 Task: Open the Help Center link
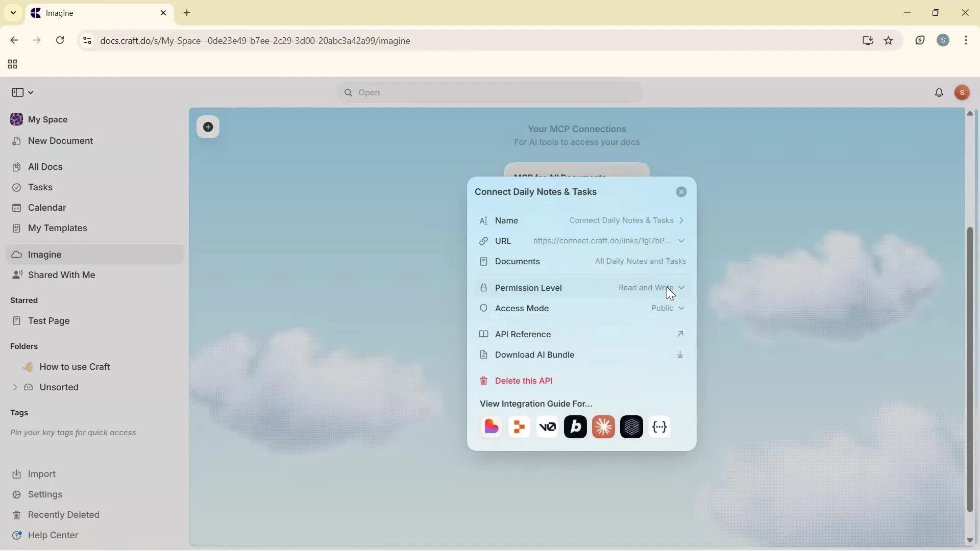click(53, 535)
